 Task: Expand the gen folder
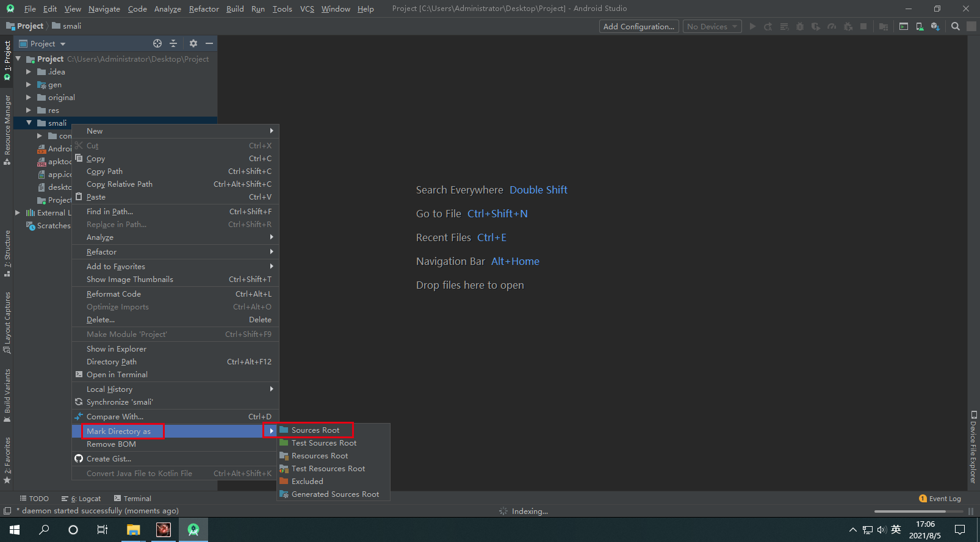(x=29, y=84)
